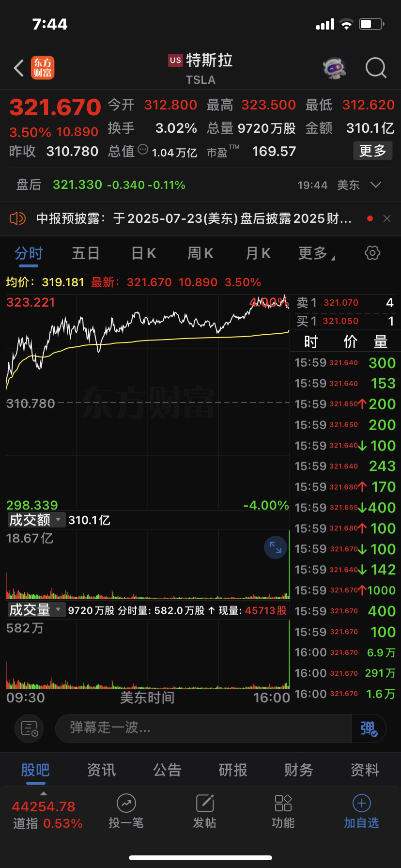Tap the 成交额 turnover bar chart
Image resolution: width=401 pixels, height=868 pixels.
147,565
